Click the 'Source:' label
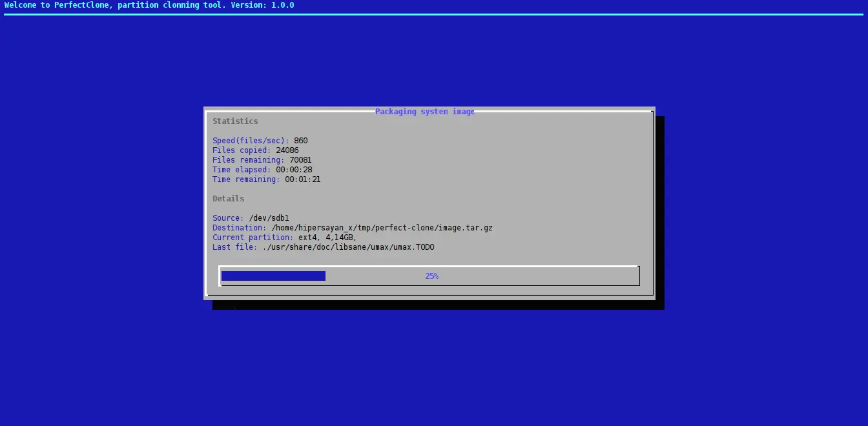 [229, 218]
